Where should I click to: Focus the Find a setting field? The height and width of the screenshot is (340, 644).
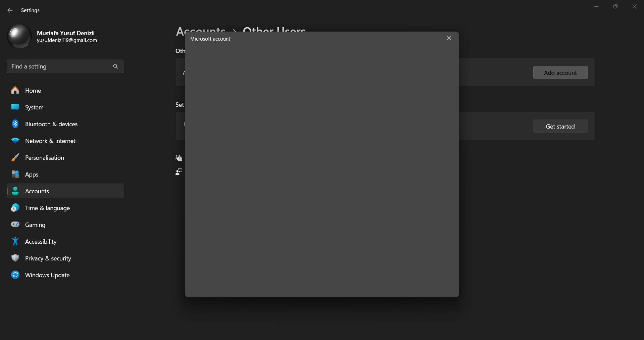[x=65, y=66]
